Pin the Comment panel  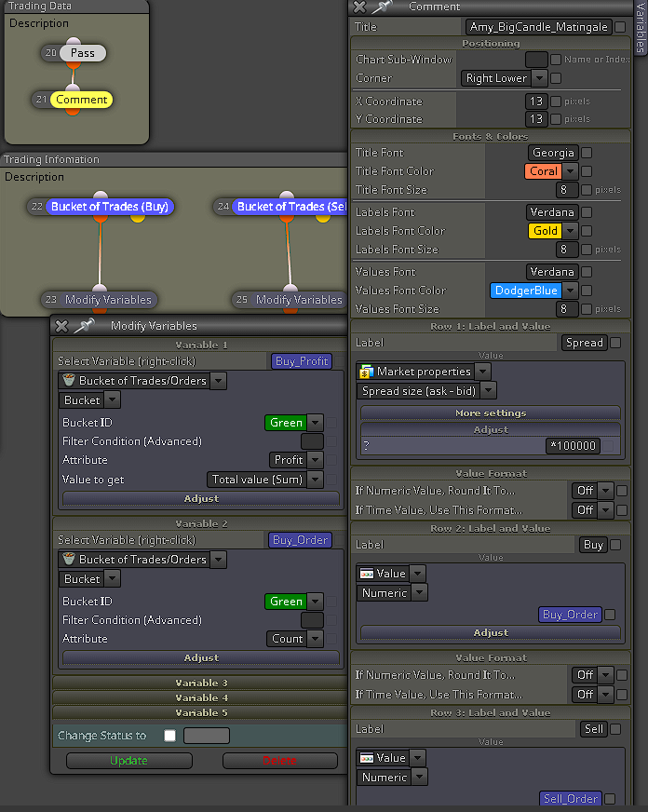coord(382,7)
